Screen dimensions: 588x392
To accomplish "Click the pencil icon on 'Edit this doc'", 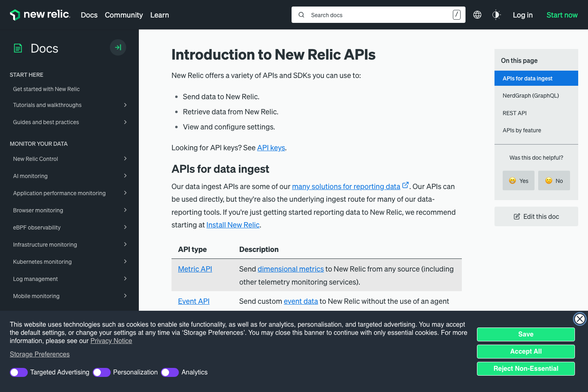I will point(518,216).
